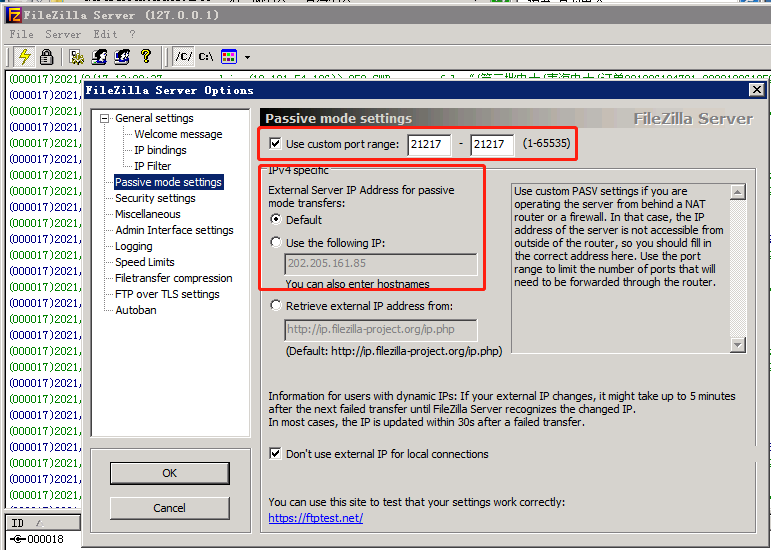Open the https://ftptest.net/ link
This screenshot has width=771, height=550.
pos(316,518)
